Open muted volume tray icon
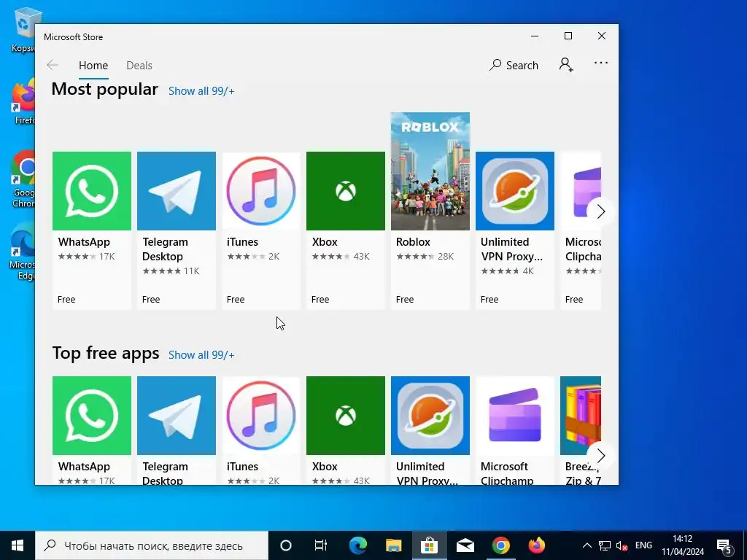This screenshot has height=560, width=747. pos(622,545)
